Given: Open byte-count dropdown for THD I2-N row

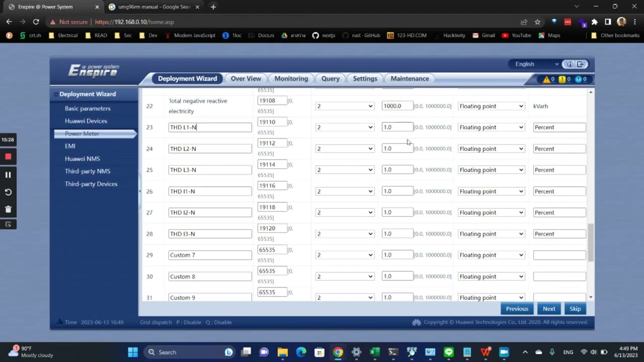Looking at the screenshot, I should [x=345, y=213].
